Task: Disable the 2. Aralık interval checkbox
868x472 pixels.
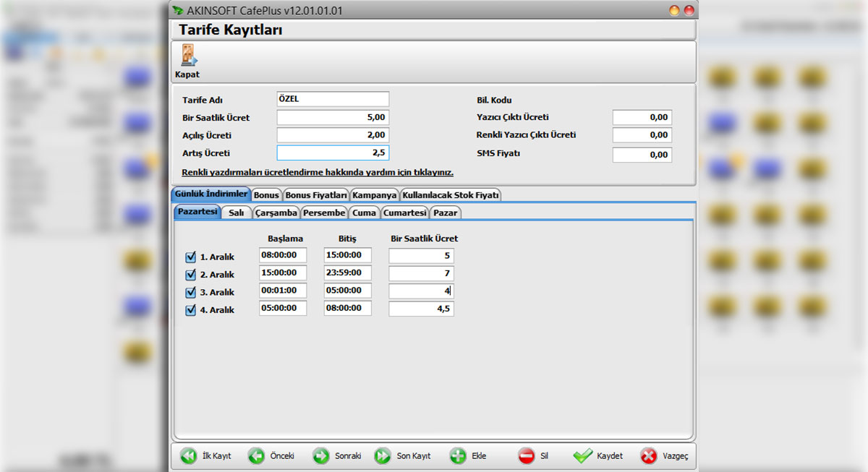Action: pyautogui.click(x=192, y=273)
